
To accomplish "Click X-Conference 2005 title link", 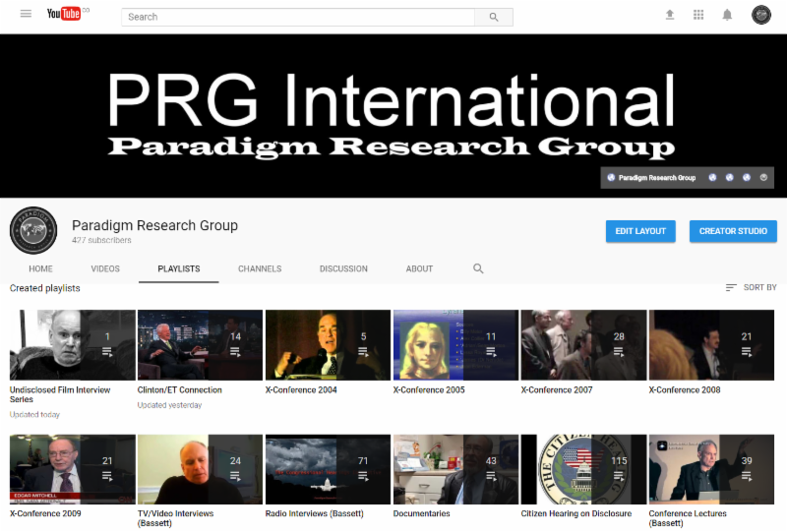I will [429, 390].
